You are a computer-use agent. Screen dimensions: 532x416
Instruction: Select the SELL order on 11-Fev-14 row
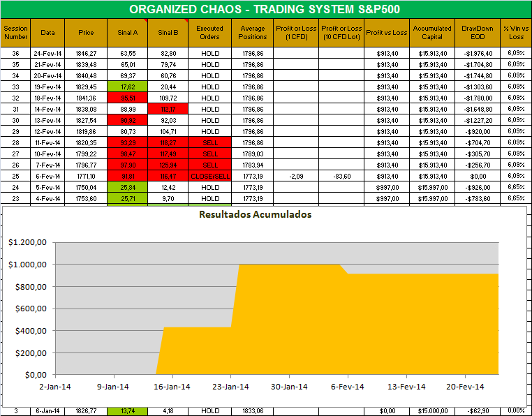pyautogui.click(x=209, y=143)
